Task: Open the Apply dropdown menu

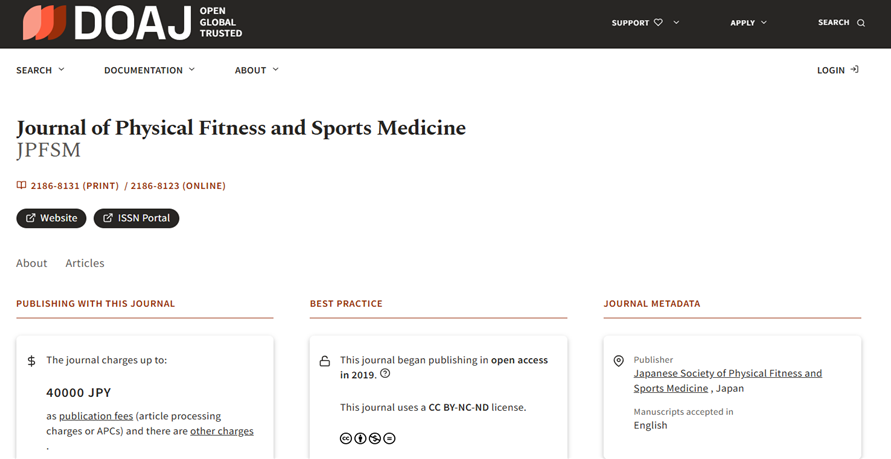Action: [749, 23]
